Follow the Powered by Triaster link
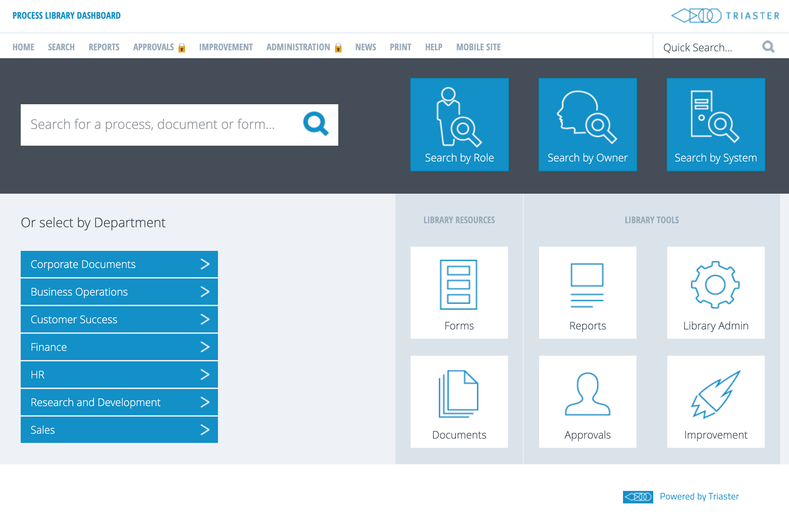Screen dimensions: 789x532 [699, 496]
